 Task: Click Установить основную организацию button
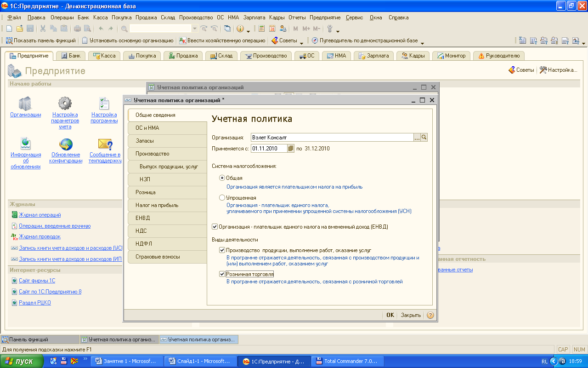(128, 40)
